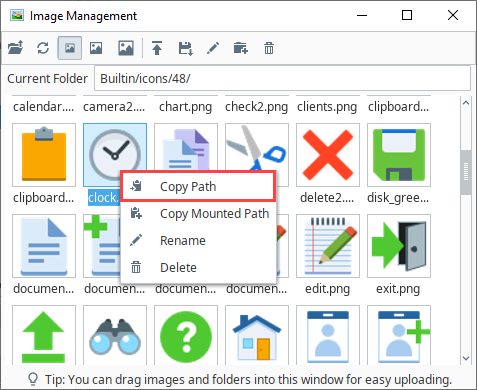Click the open folder upload icon
The image size is (477, 390).
tap(16, 48)
